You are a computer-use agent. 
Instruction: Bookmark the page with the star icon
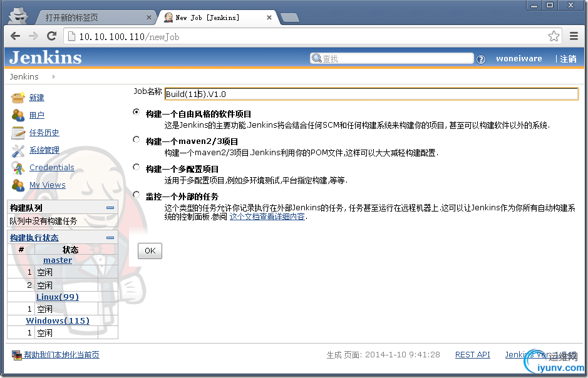(x=554, y=36)
